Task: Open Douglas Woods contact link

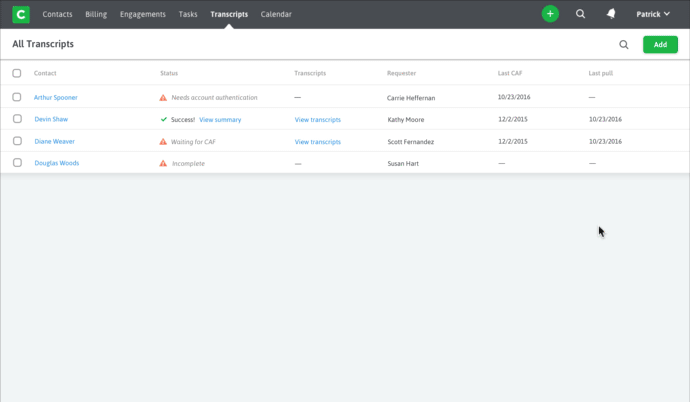Action: [56, 163]
